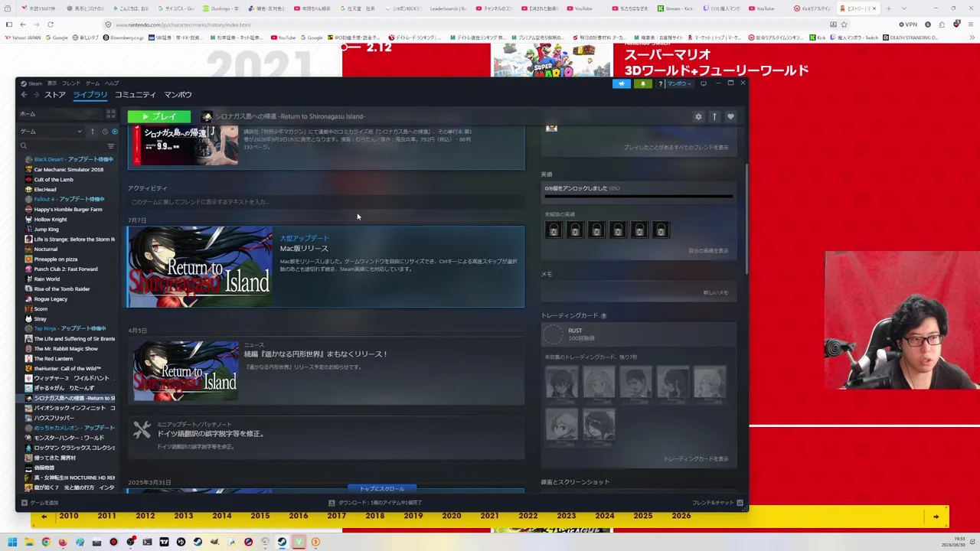This screenshot has height=551, width=980.
Task: View trading cards link
Action: tap(696, 459)
